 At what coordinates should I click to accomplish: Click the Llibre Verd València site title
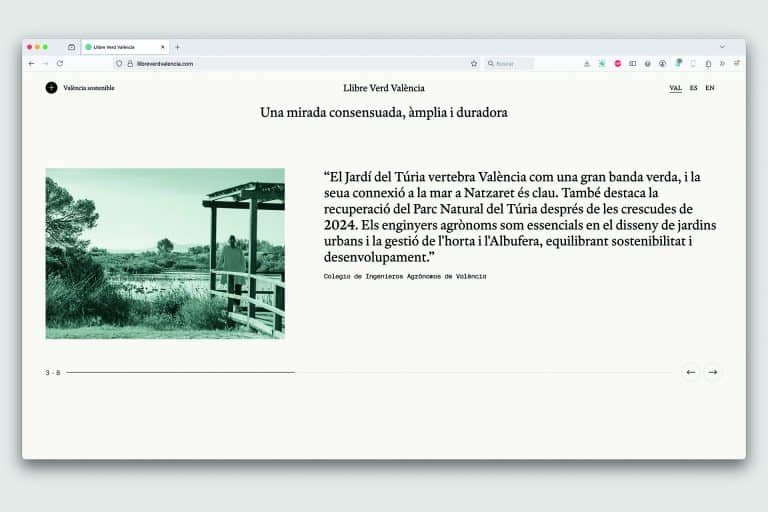coord(384,88)
